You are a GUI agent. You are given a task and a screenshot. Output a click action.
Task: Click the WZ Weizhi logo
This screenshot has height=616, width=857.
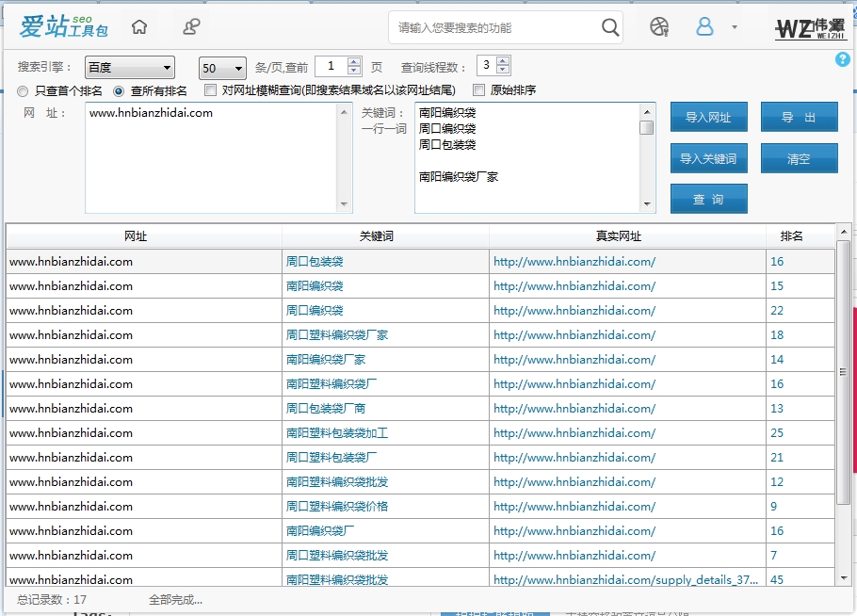tap(809, 27)
